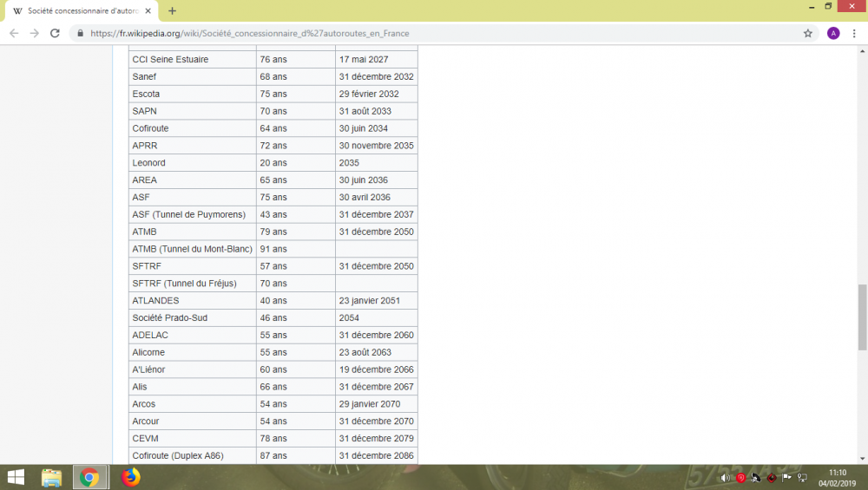
Task: Click the forward navigation arrow
Action: [x=35, y=33]
